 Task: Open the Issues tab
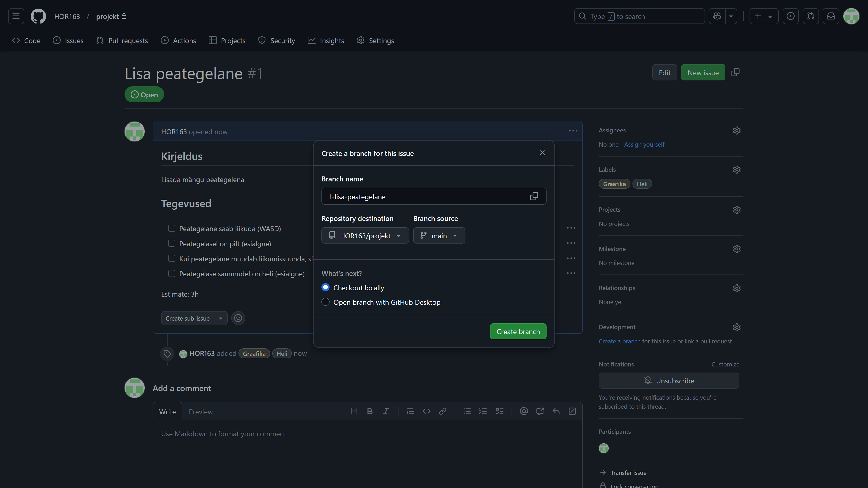(x=68, y=40)
